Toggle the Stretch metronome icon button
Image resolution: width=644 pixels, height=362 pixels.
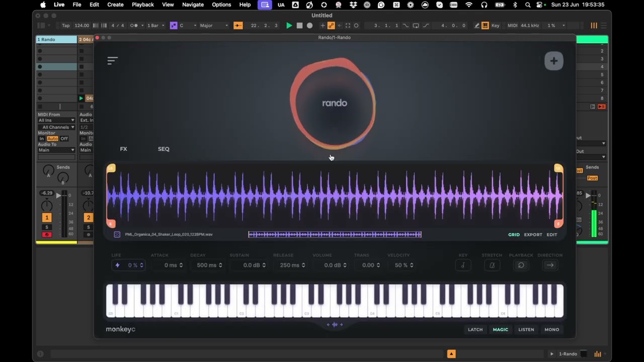click(x=492, y=265)
